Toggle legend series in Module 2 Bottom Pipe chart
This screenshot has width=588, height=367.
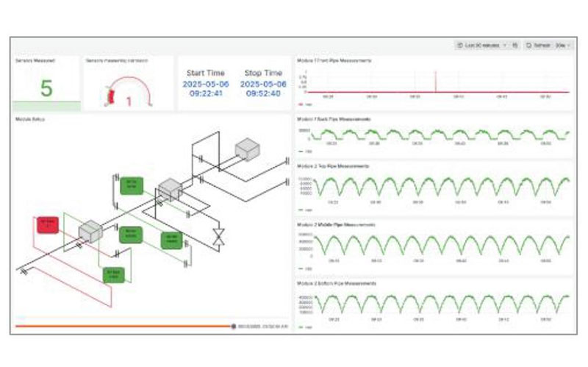[x=304, y=324]
